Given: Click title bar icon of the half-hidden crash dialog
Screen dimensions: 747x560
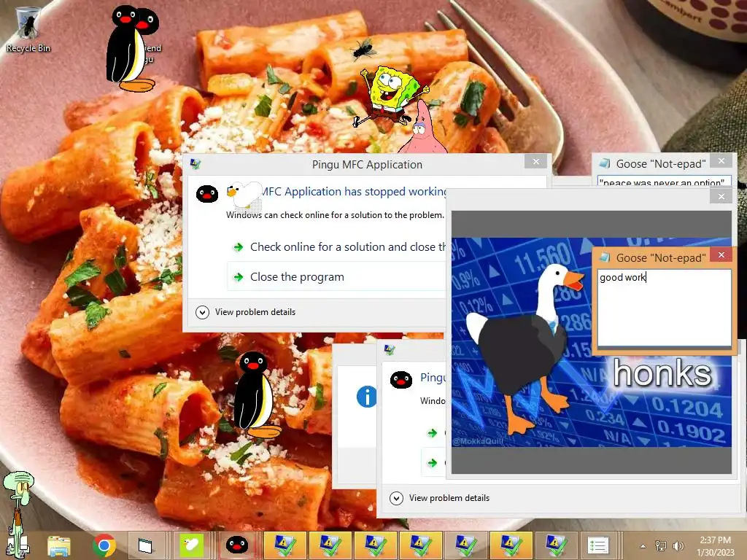Looking at the screenshot, I should 390,350.
